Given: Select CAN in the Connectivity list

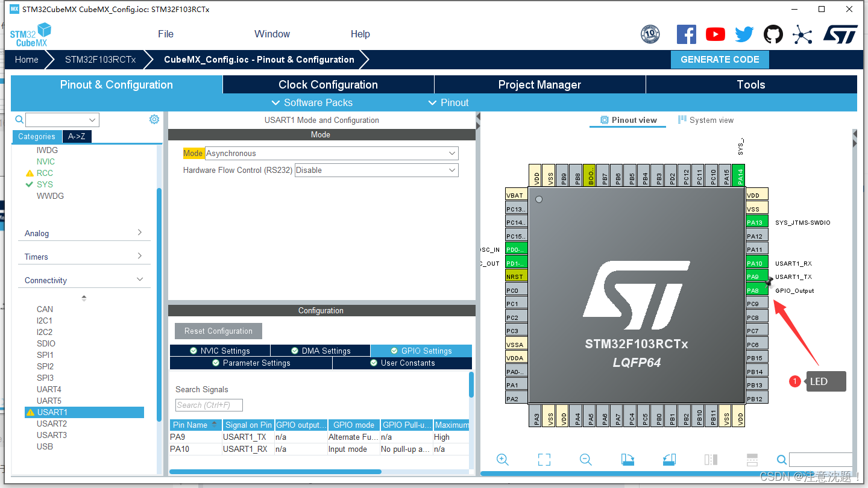Looking at the screenshot, I should coord(45,309).
